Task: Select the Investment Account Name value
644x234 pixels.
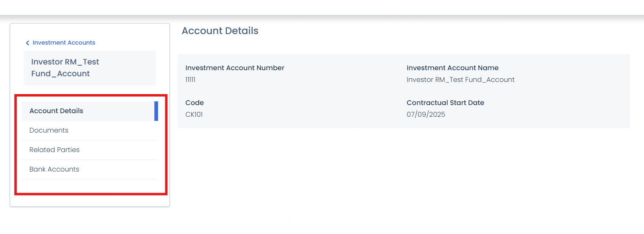Action: pos(461,80)
